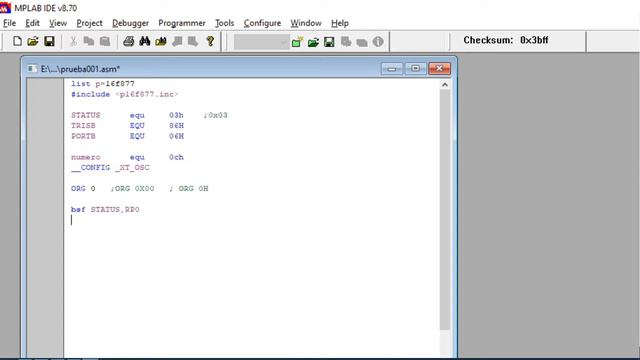Open Find with the binoculars icon

[144, 41]
